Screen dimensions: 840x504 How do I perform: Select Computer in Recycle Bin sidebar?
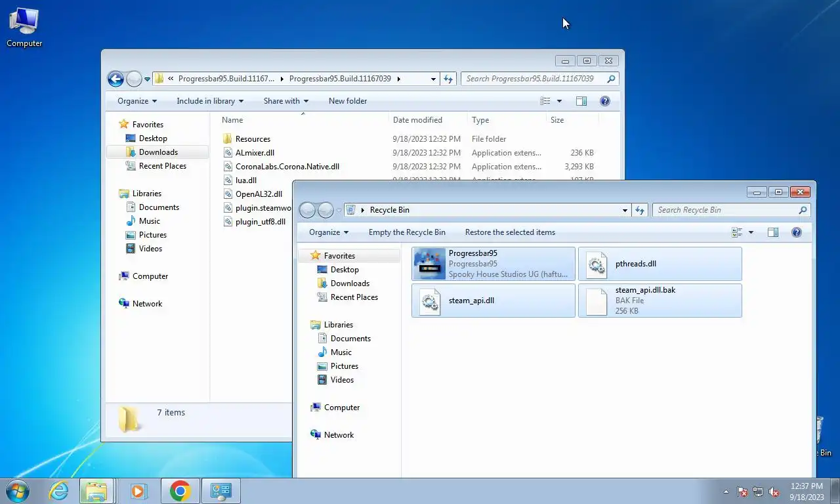(x=342, y=408)
